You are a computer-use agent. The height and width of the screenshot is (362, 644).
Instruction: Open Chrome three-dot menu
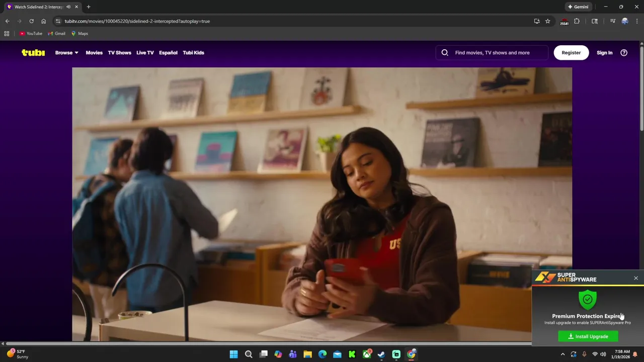pos(637,21)
